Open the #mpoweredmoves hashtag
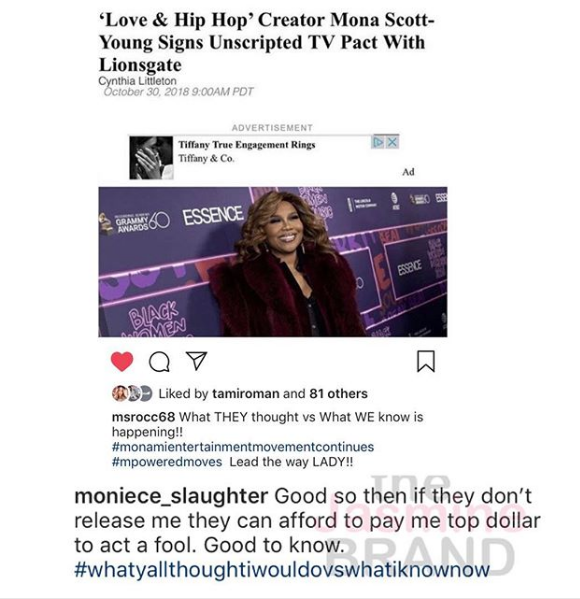Image resolution: width=580 pixels, height=599 pixels. click(x=167, y=462)
